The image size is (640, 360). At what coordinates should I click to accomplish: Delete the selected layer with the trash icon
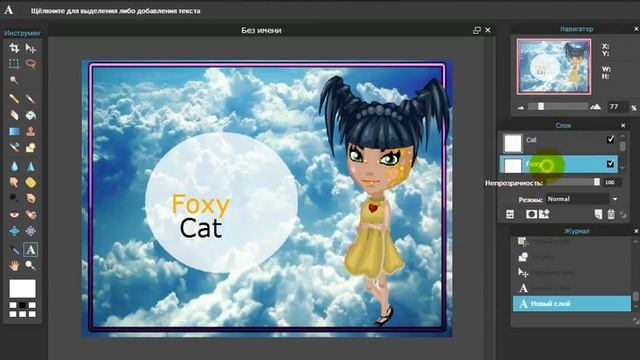611,214
